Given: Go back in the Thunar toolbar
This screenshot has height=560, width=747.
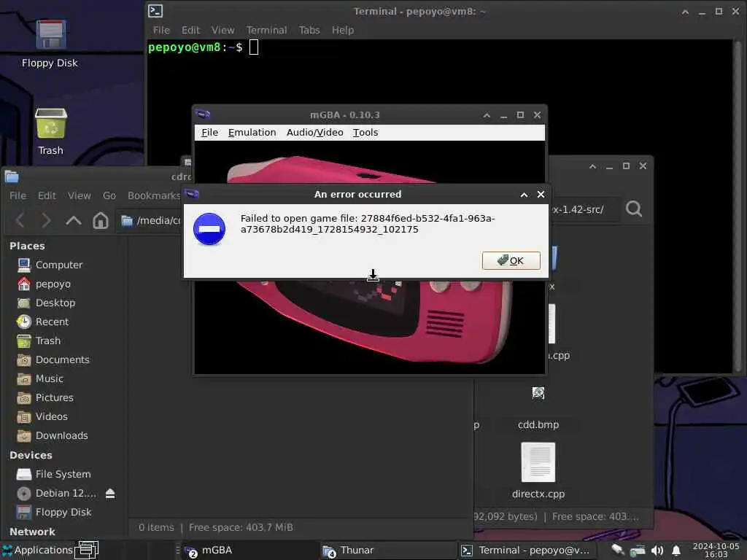Looking at the screenshot, I should tap(20, 220).
